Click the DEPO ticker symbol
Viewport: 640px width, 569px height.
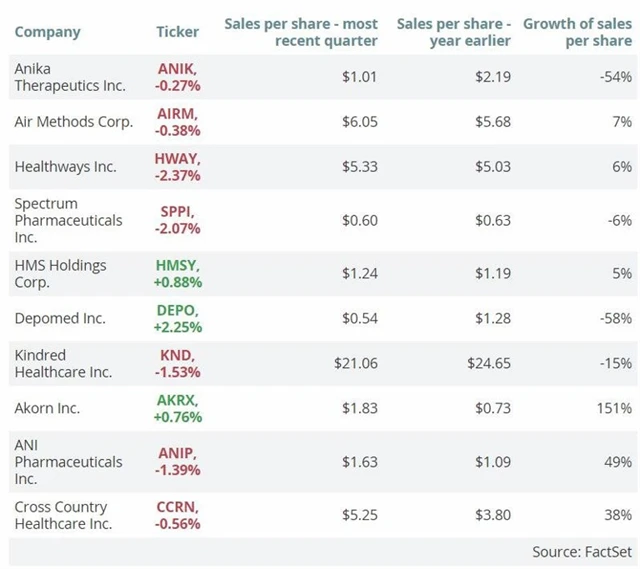point(177,310)
